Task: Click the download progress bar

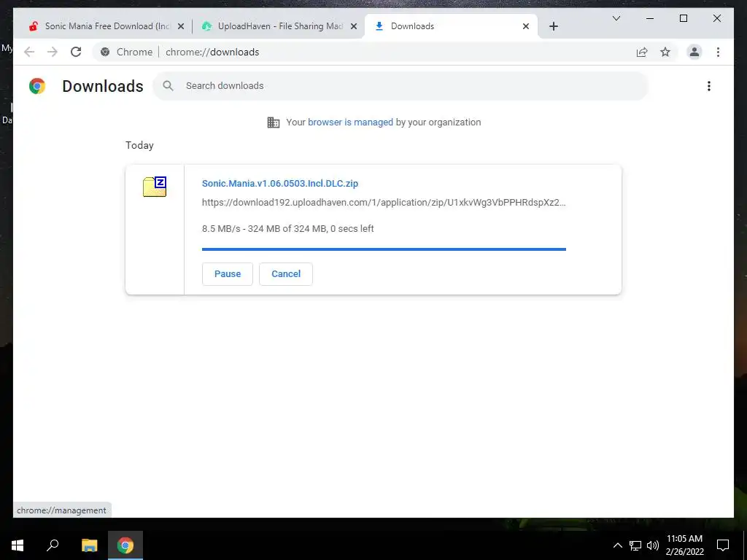Action: (x=384, y=249)
